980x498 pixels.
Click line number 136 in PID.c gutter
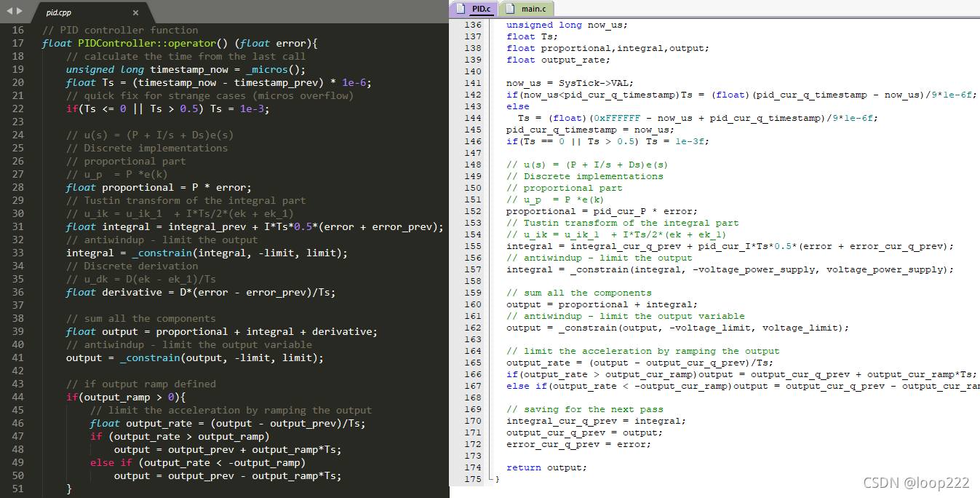(473, 25)
